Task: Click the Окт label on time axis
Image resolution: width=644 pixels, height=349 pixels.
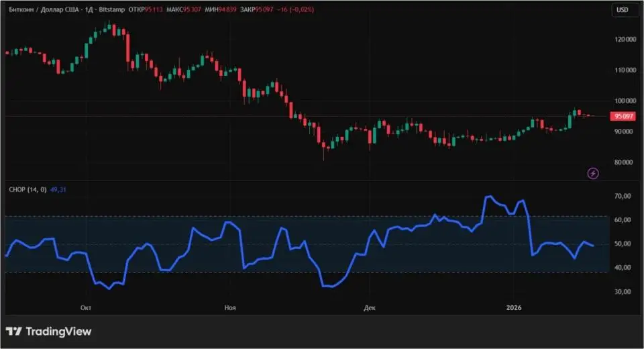Action: [85, 307]
